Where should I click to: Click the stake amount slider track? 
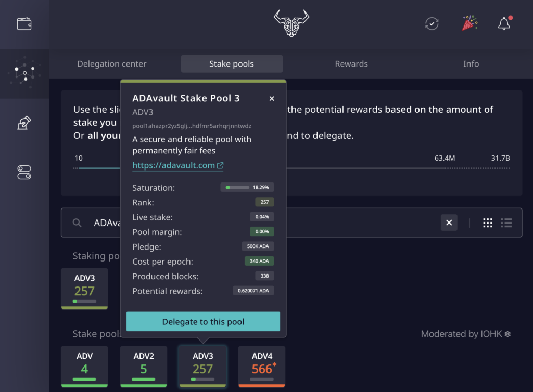291,168
